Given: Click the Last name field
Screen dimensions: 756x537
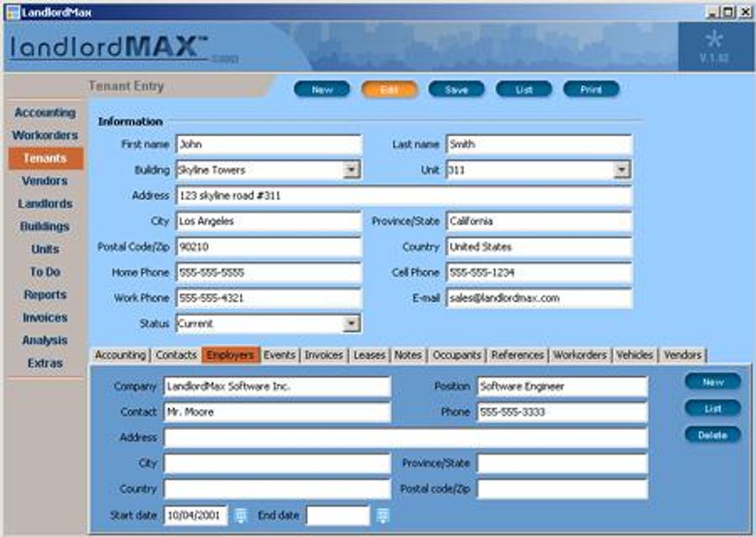Looking at the screenshot, I should click(x=539, y=144).
